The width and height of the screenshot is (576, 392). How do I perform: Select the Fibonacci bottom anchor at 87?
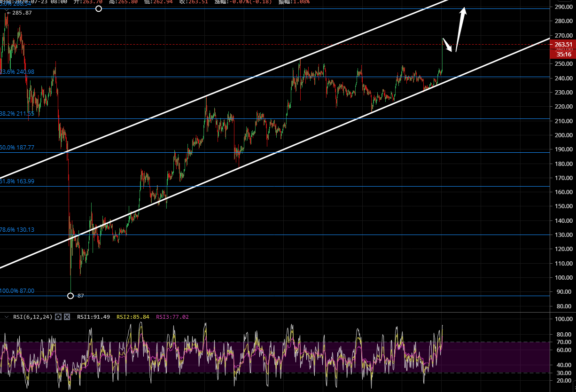(70, 296)
